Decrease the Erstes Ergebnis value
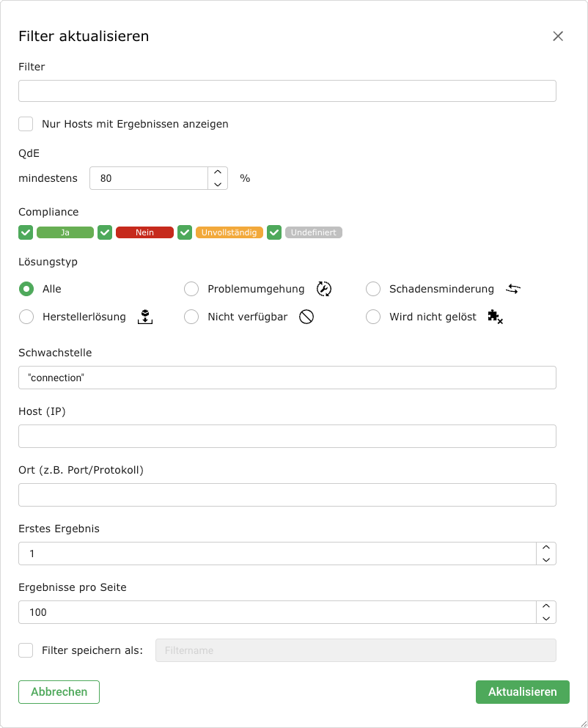 click(545, 559)
